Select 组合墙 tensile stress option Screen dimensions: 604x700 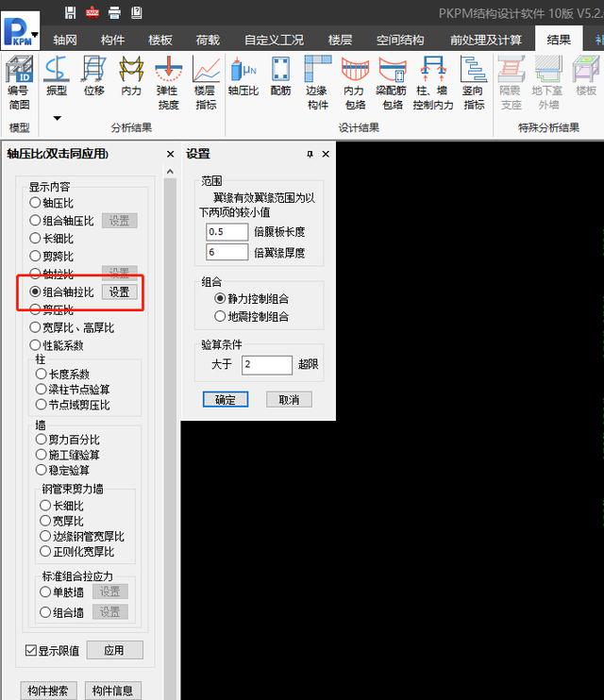pyautogui.click(x=61, y=612)
